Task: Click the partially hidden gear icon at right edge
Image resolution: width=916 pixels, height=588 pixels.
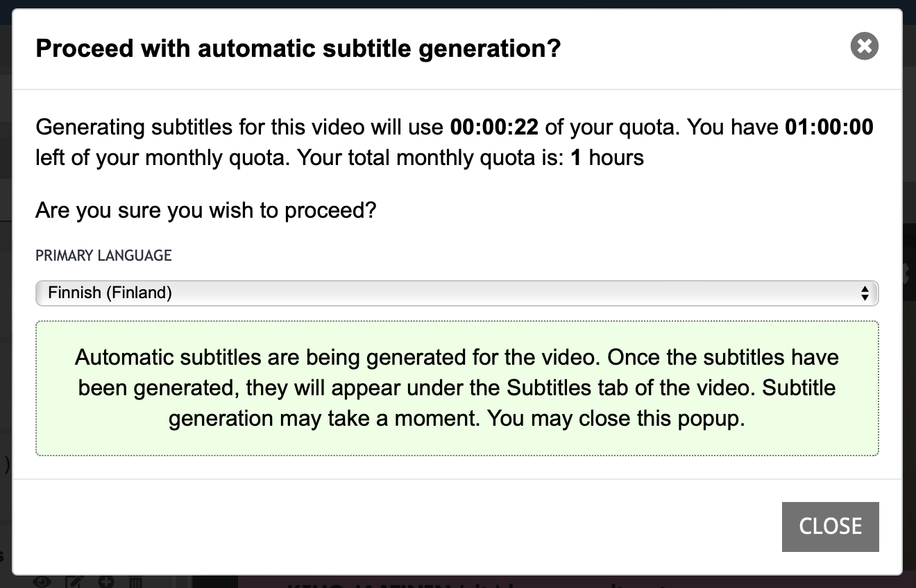Action: coord(906,273)
